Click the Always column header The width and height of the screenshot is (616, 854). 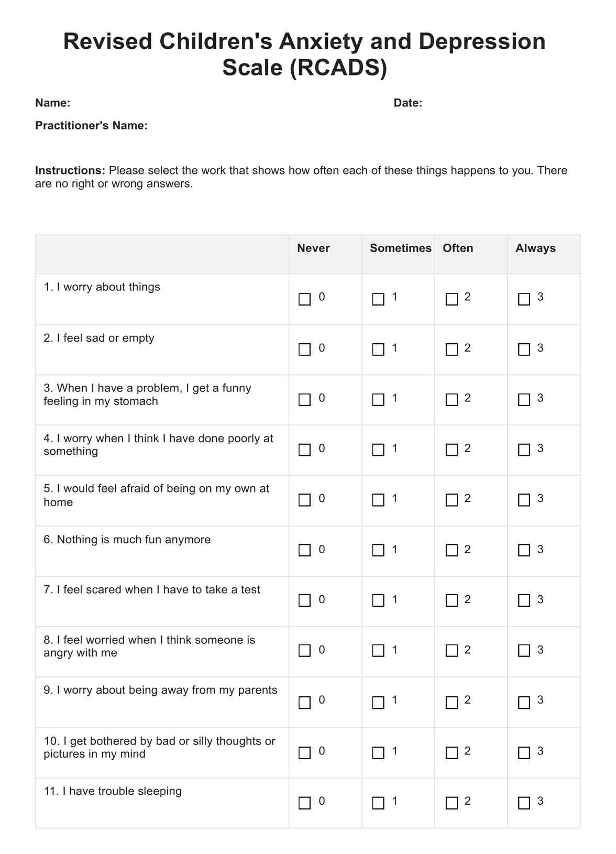(x=535, y=248)
